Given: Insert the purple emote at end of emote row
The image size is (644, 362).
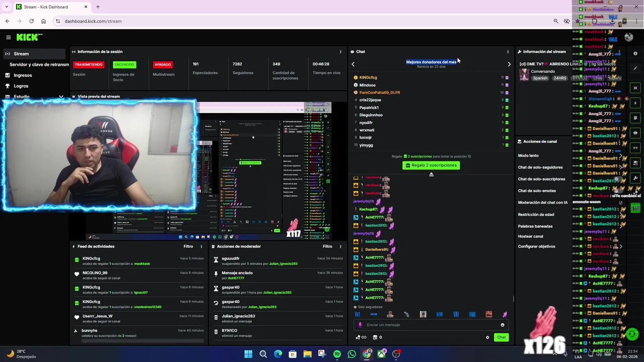Looking at the screenshot, I should [x=505, y=314].
